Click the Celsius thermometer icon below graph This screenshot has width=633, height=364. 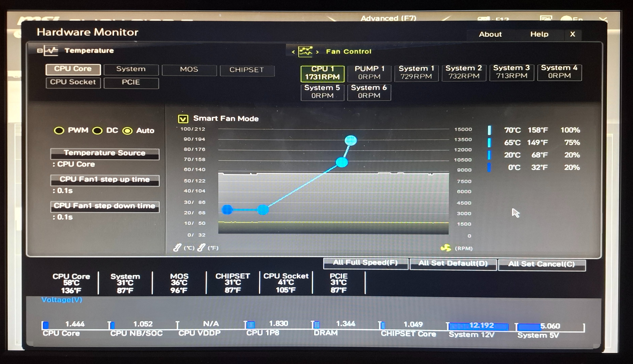coord(177,248)
